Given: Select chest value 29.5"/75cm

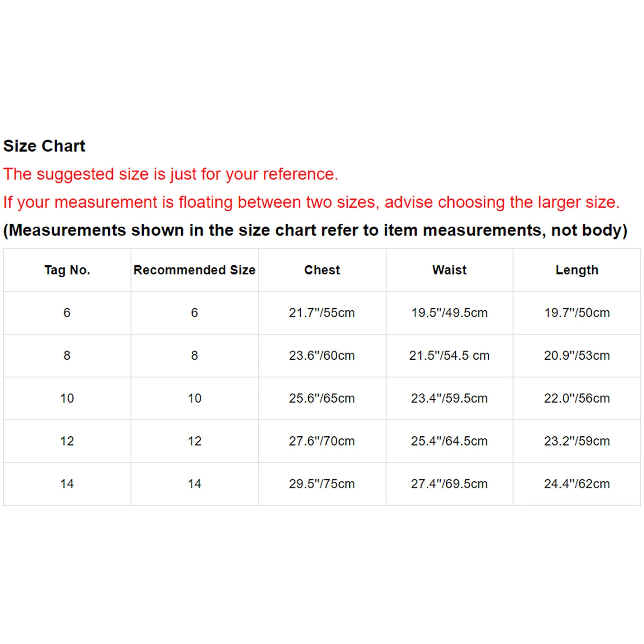Looking at the screenshot, I should (x=322, y=484).
